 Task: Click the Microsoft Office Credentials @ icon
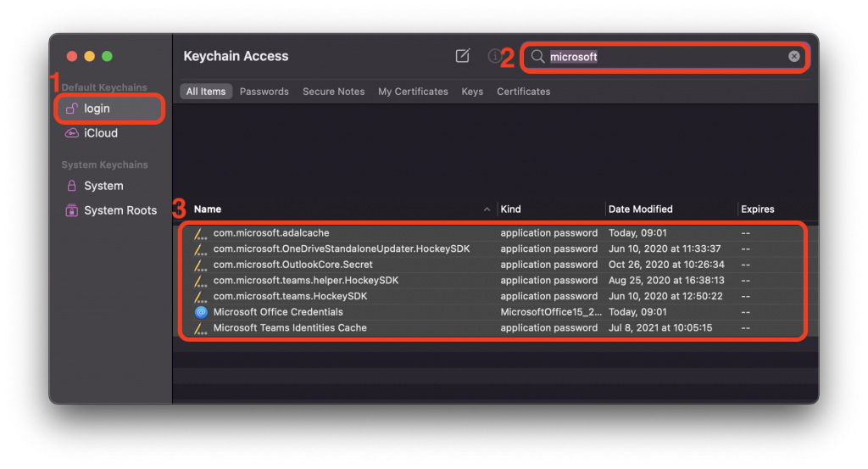(x=201, y=312)
